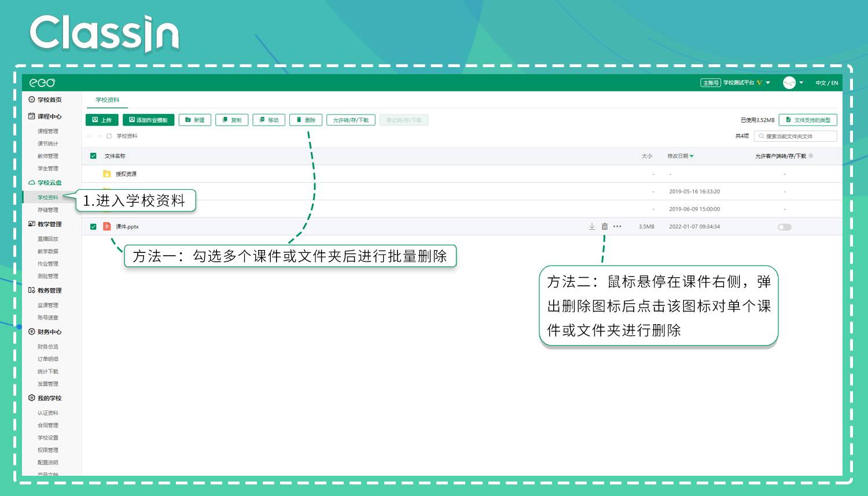Image resolution: width=868 pixels, height=496 pixels.
Task: Open the 学校云盘 cloud section
Action: coord(45,182)
